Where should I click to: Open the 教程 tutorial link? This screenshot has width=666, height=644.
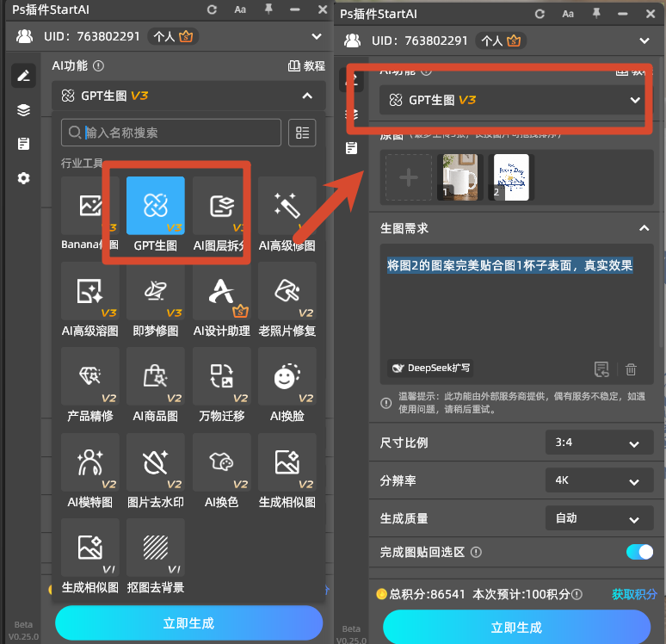click(306, 66)
